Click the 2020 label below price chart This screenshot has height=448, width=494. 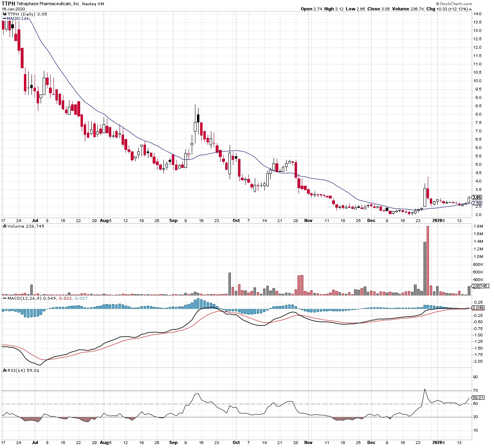click(x=437, y=220)
